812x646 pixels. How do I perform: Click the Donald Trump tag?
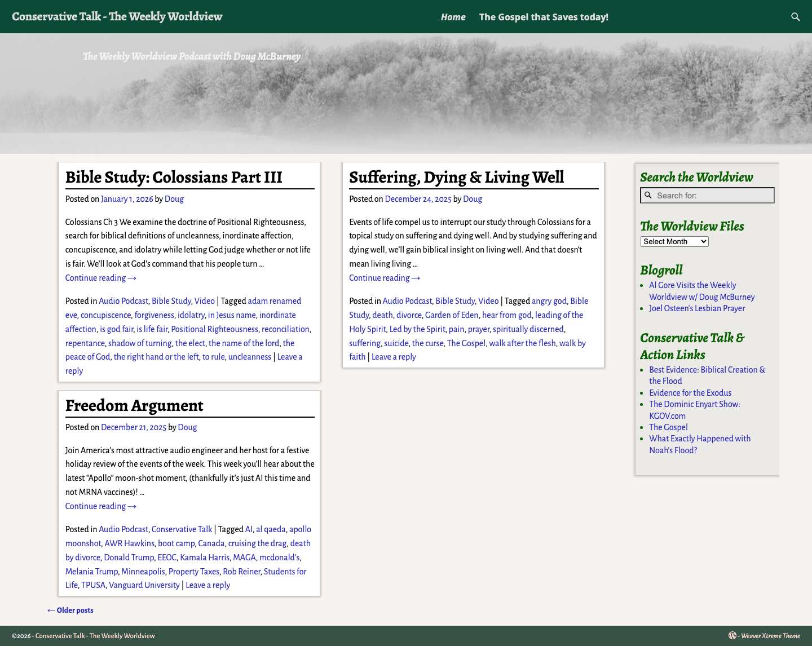[x=129, y=557]
